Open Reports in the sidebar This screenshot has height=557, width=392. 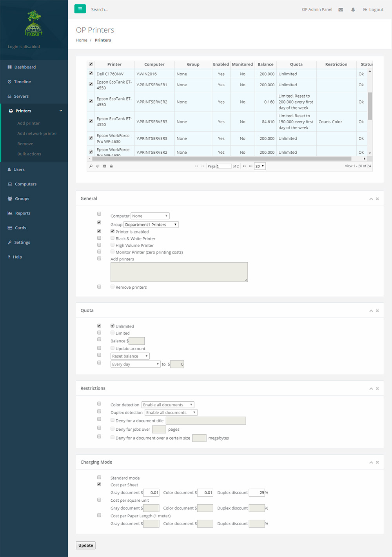23,213
